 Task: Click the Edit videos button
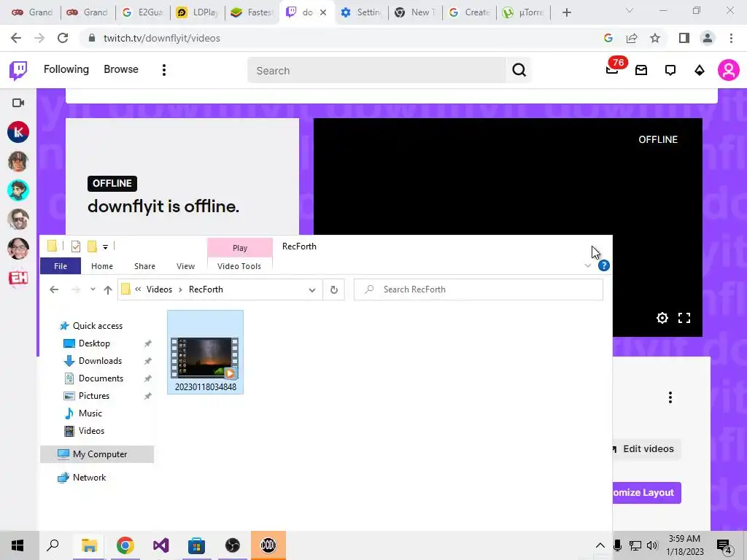tap(646, 449)
